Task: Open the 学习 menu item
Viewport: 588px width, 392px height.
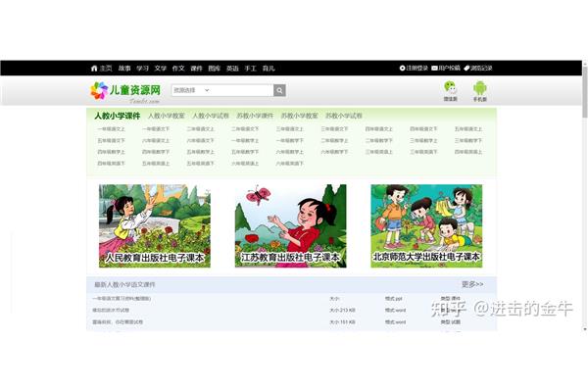Action: coord(142,69)
